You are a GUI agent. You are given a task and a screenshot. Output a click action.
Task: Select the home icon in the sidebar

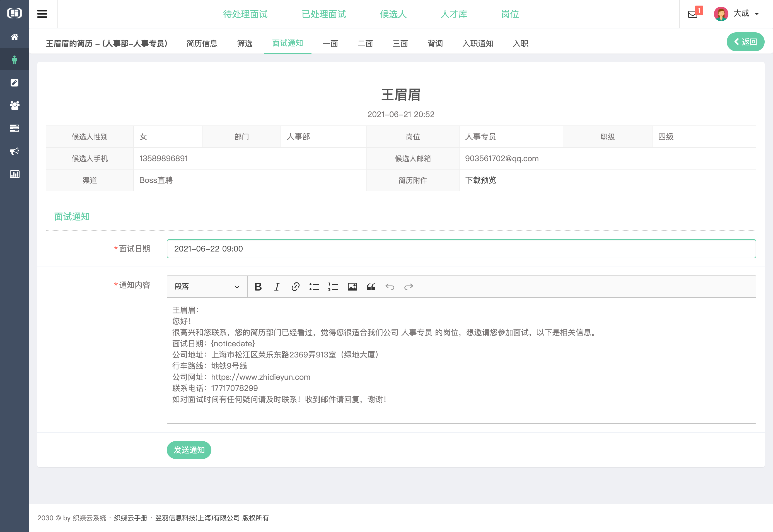(x=14, y=37)
